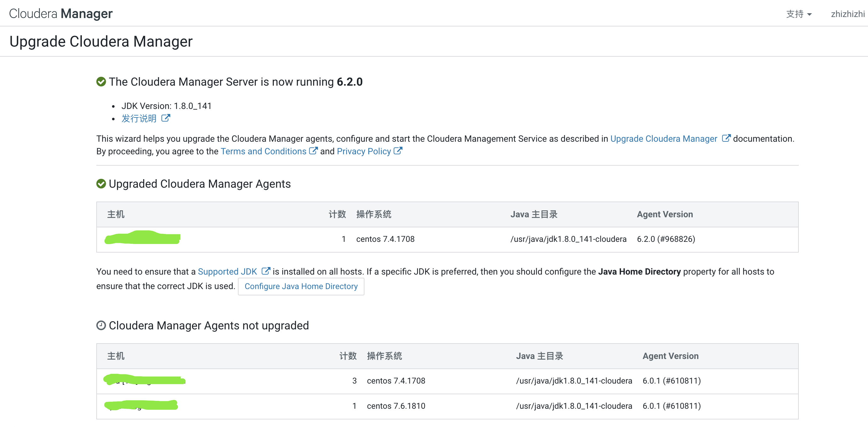Click Java home path in centos 7.6.1810 row
This screenshot has height=427, width=868.
pyautogui.click(x=574, y=406)
